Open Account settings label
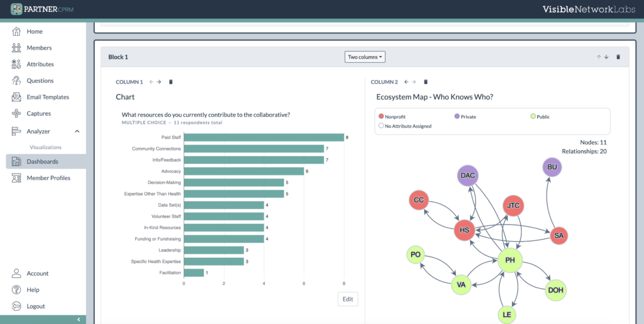This screenshot has width=644, height=324. pos(37,273)
